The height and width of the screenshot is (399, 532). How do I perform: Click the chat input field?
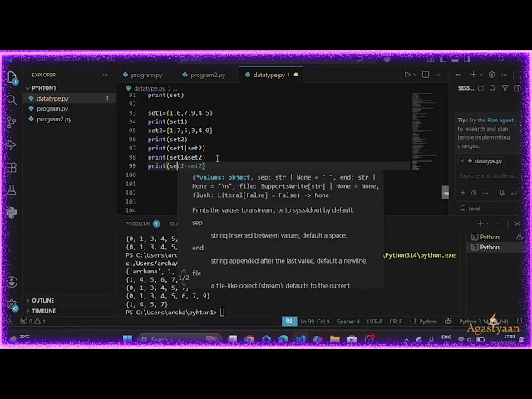click(488, 175)
